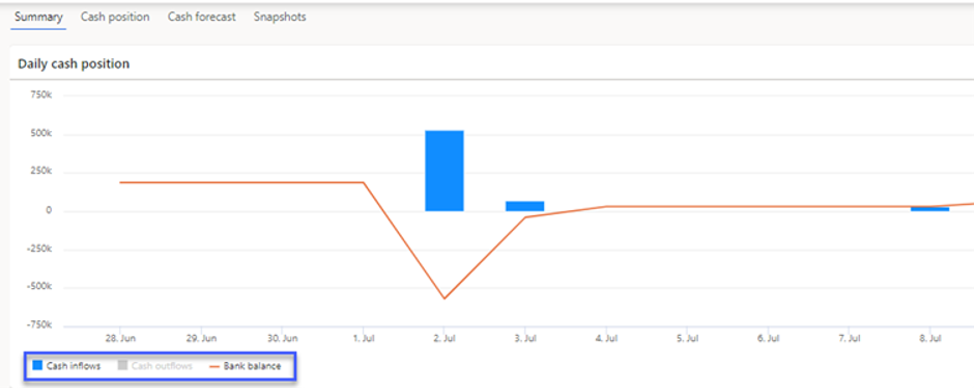The height and width of the screenshot is (391, 977).
Task: Click the 8. Jul date label
Action: click(930, 339)
